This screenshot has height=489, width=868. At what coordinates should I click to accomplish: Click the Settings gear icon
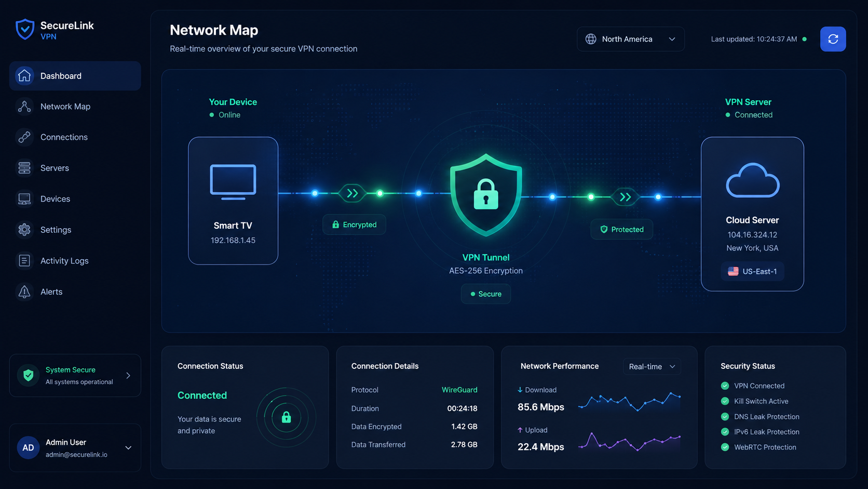[x=24, y=230]
